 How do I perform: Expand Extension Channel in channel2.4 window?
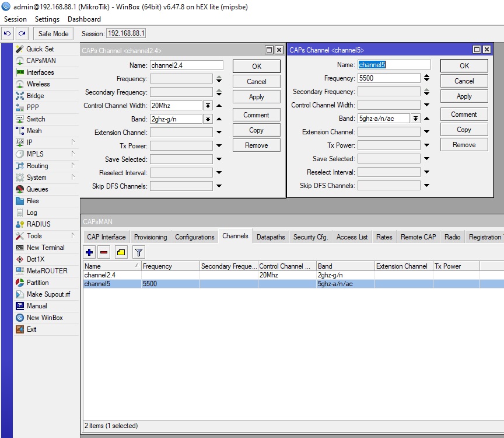[219, 132]
